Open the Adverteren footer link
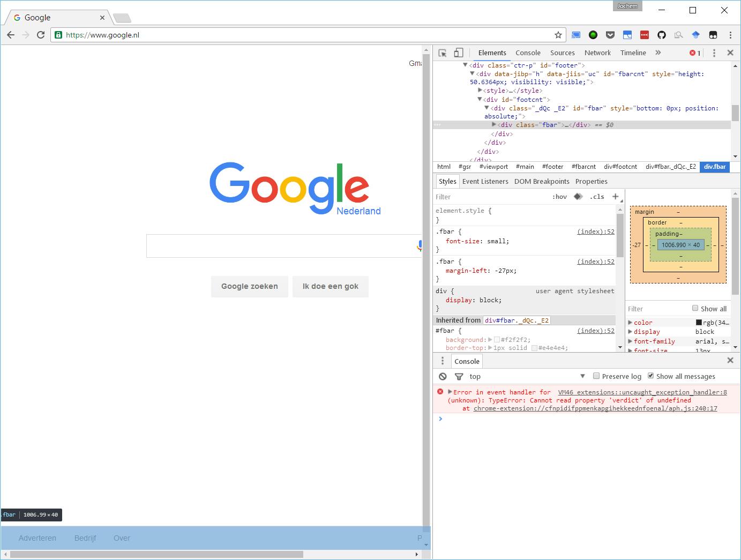This screenshot has width=741, height=560. 38,538
